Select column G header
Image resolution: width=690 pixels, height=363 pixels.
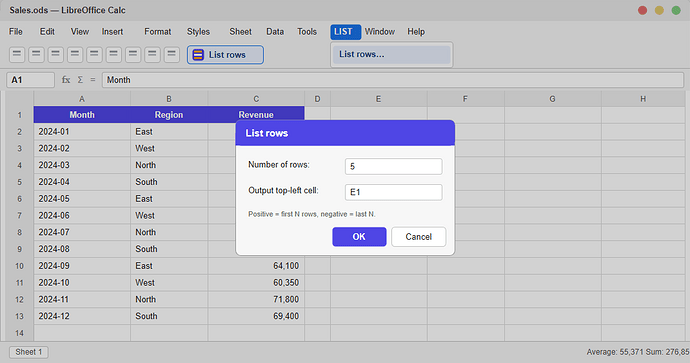[553, 99]
